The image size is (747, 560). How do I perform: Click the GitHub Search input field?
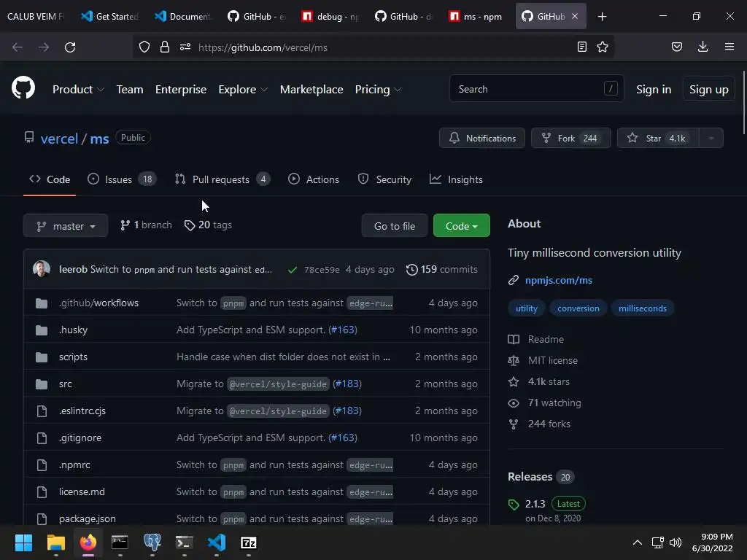(x=536, y=88)
